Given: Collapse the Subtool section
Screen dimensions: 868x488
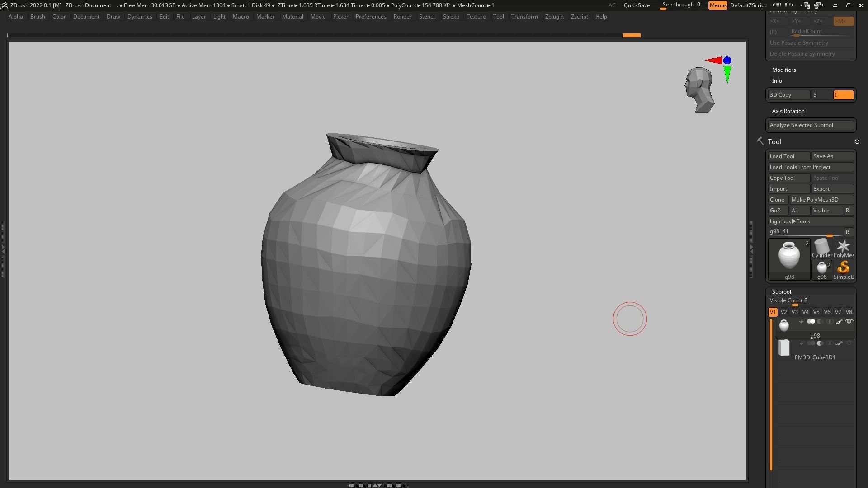Looking at the screenshot, I should [x=781, y=292].
